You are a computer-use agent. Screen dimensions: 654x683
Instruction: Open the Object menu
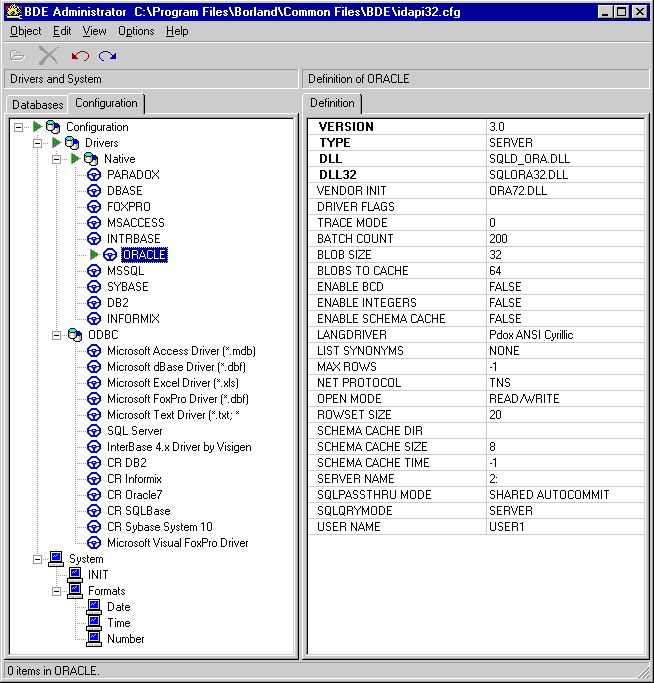point(26,31)
